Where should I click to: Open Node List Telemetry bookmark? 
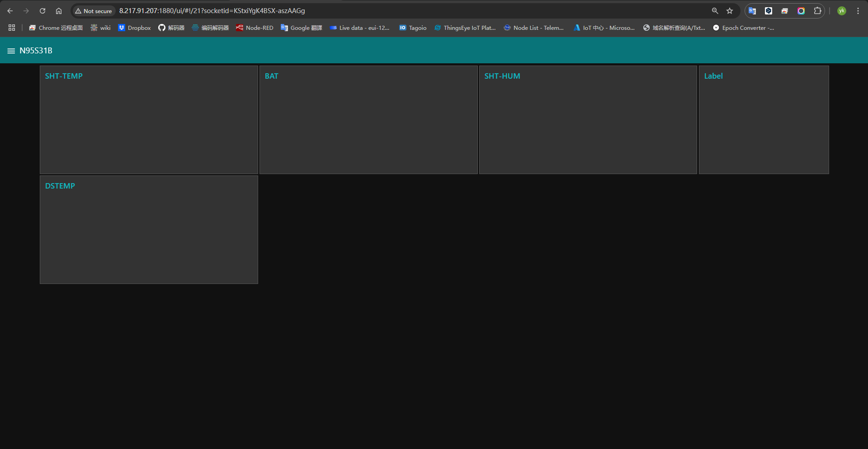534,28
